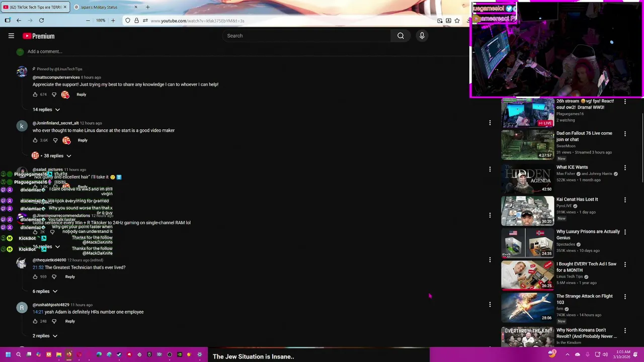Open the taskbar search icon
This screenshot has width=644, height=362.
[x=19, y=354]
